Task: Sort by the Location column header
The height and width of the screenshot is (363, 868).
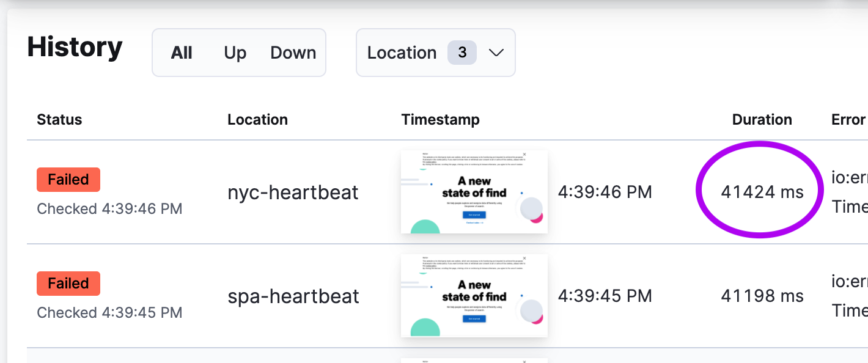Action: pyautogui.click(x=257, y=119)
